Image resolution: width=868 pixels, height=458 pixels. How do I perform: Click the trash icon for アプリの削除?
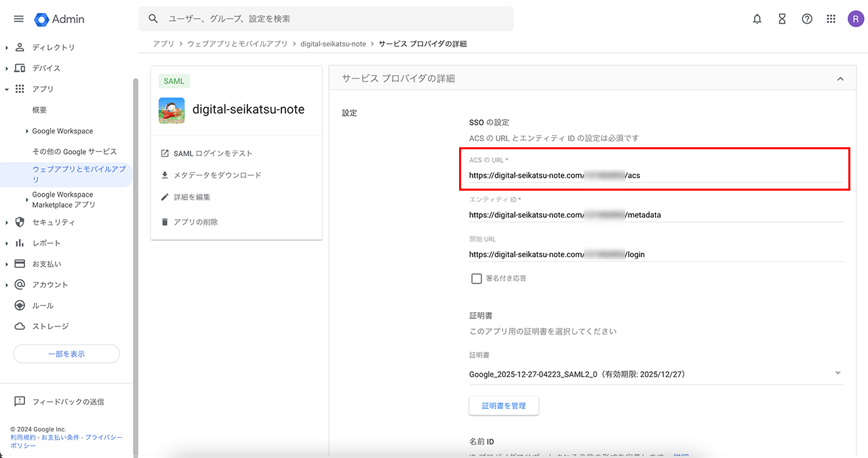point(165,222)
